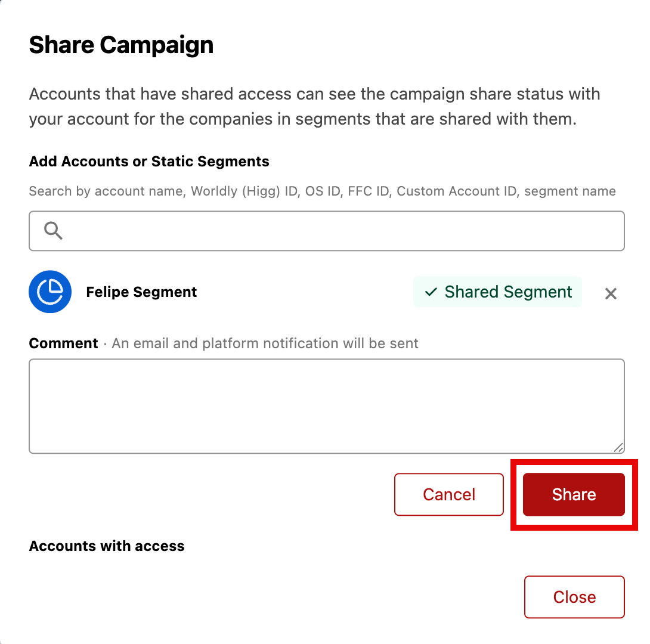The width and height of the screenshot is (650, 644).
Task: Click inside the Comment text area
Action: click(x=327, y=406)
